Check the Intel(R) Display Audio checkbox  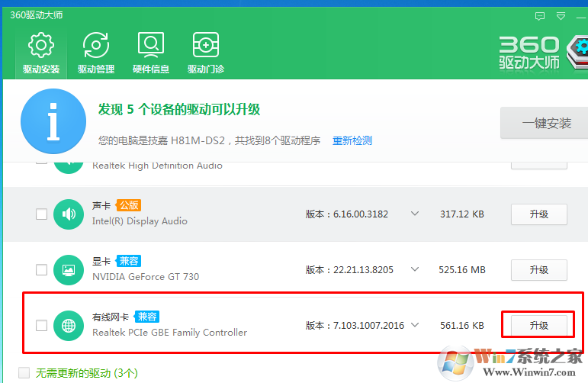point(42,214)
